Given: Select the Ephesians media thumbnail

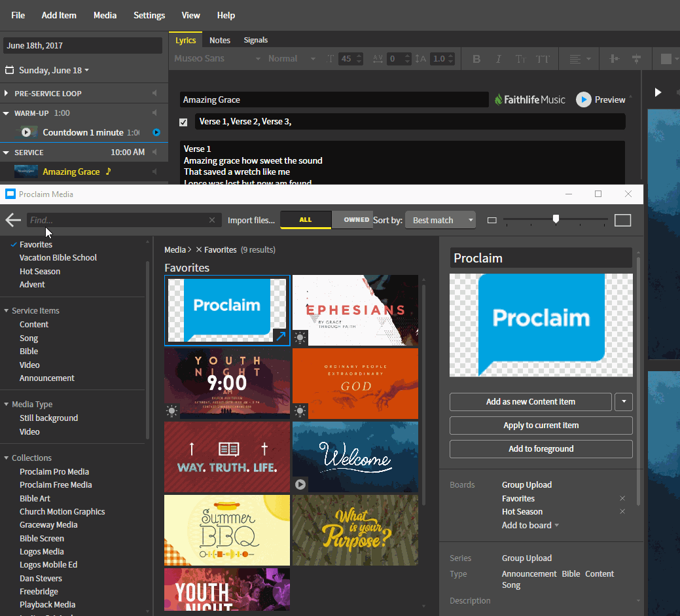Looking at the screenshot, I should point(355,310).
